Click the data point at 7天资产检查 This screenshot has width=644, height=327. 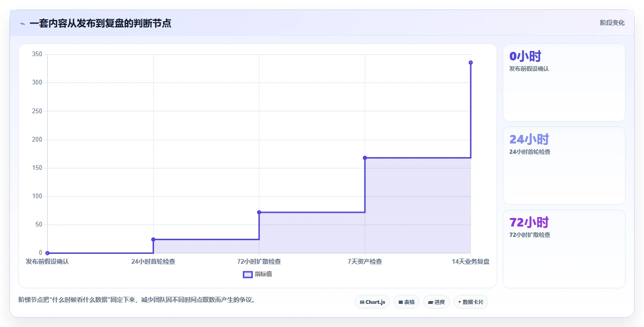click(365, 158)
